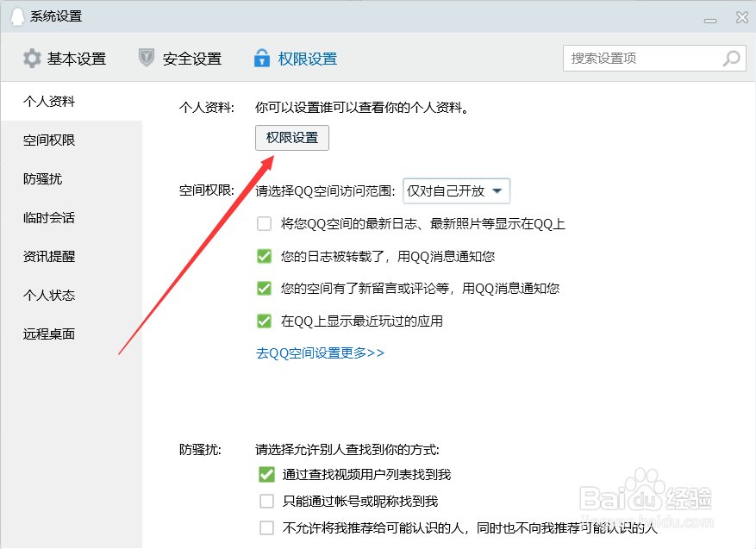Click the 权限设置 button under 个人资料

[291, 137]
